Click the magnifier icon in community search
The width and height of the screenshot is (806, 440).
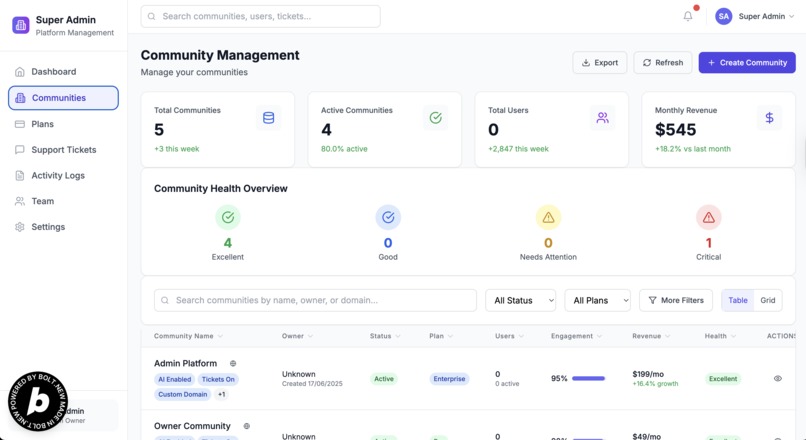tap(165, 300)
